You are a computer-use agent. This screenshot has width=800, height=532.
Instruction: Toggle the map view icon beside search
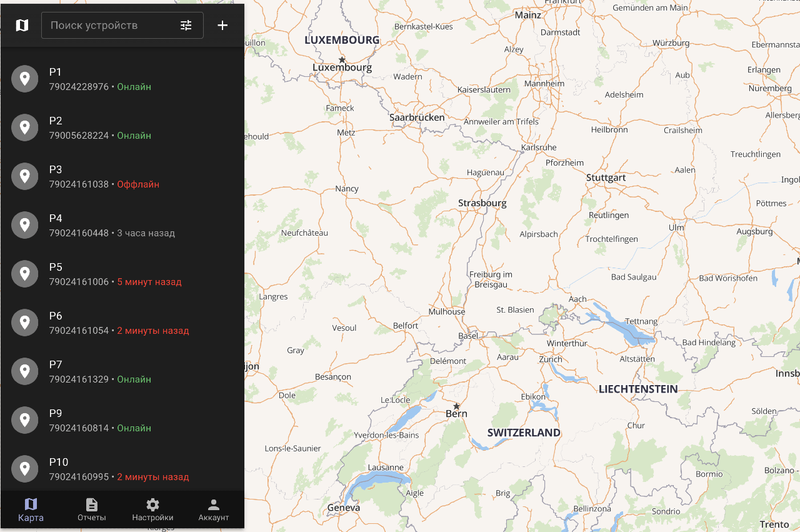[22, 26]
